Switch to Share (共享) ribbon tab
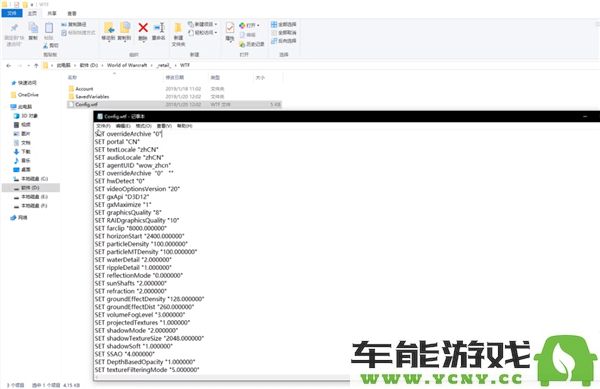600x389 pixels. pyautogui.click(x=52, y=13)
